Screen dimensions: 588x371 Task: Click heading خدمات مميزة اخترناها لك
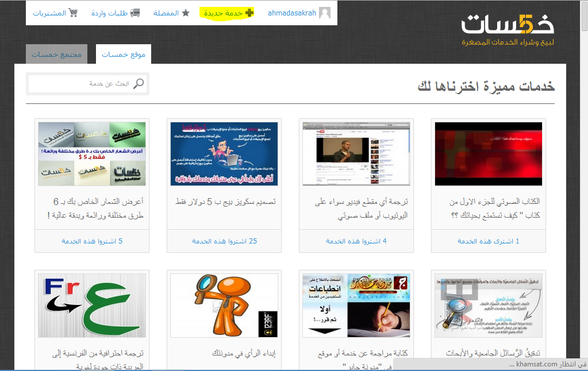point(486,86)
